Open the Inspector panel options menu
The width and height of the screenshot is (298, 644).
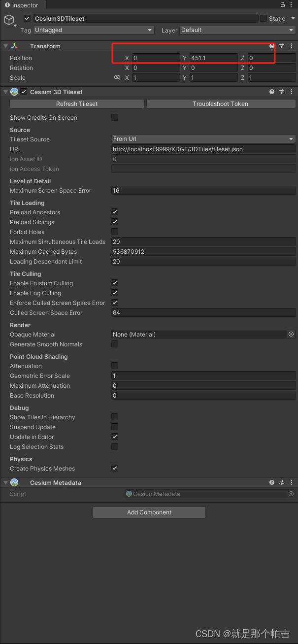[292, 5]
